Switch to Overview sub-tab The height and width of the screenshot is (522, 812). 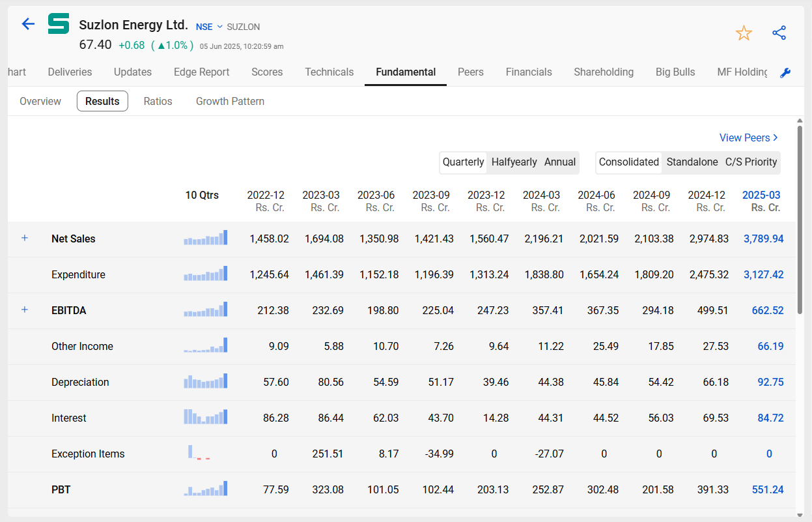40,101
